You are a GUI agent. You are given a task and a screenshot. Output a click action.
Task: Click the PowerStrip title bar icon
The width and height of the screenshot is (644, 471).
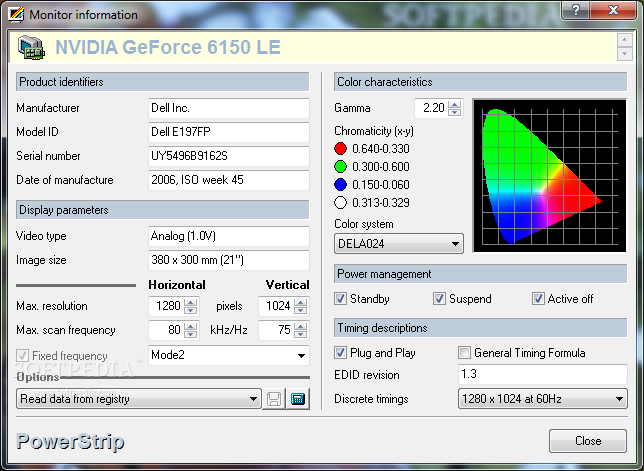click(16, 14)
